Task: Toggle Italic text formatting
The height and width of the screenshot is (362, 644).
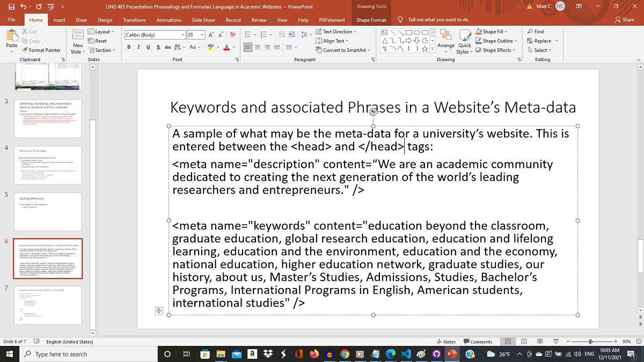Action: click(139, 47)
